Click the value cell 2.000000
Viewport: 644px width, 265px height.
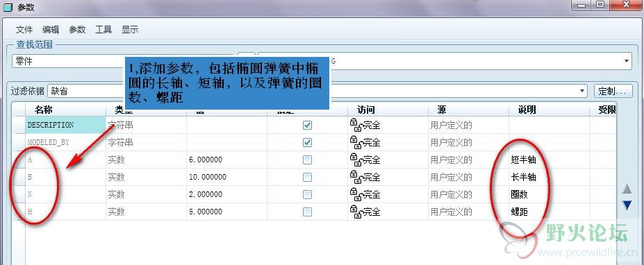point(226,194)
